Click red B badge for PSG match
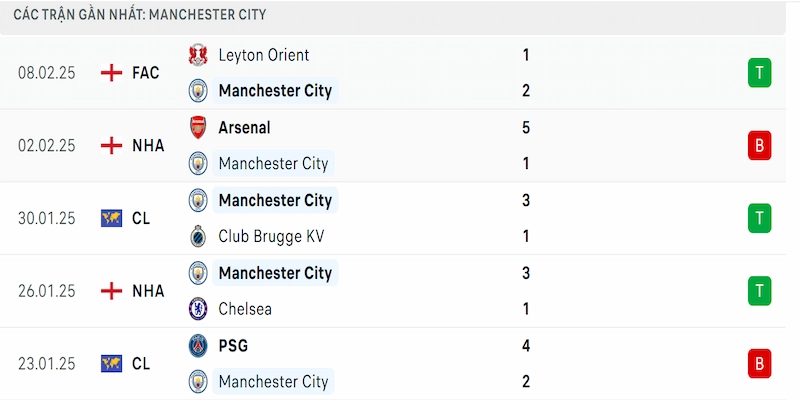This screenshot has width=800, height=400. pyautogui.click(x=760, y=364)
